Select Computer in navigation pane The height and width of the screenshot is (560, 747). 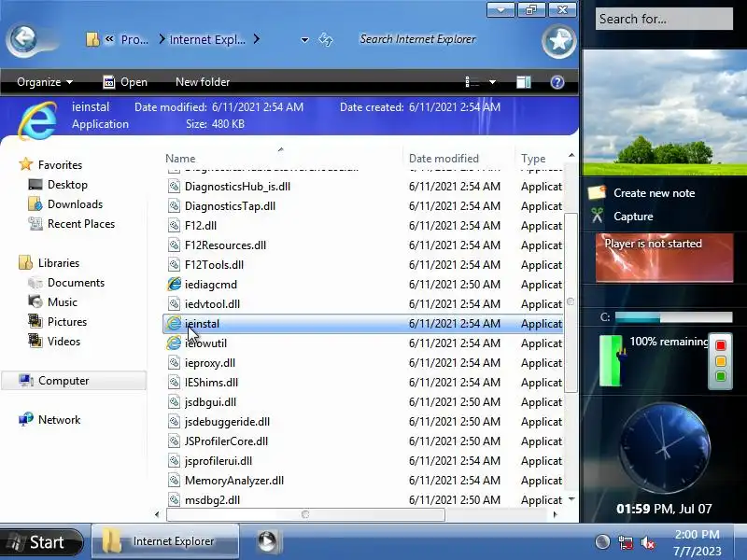pos(74,381)
